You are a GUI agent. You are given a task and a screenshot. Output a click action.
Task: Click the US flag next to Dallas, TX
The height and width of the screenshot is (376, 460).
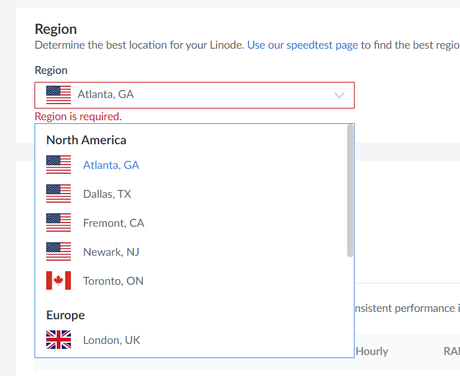pos(59,194)
